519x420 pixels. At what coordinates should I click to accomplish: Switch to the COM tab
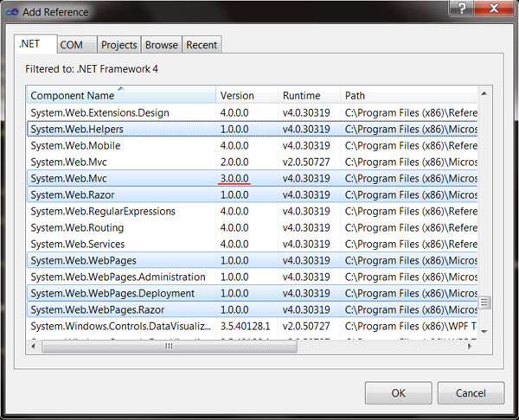[77, 45]
